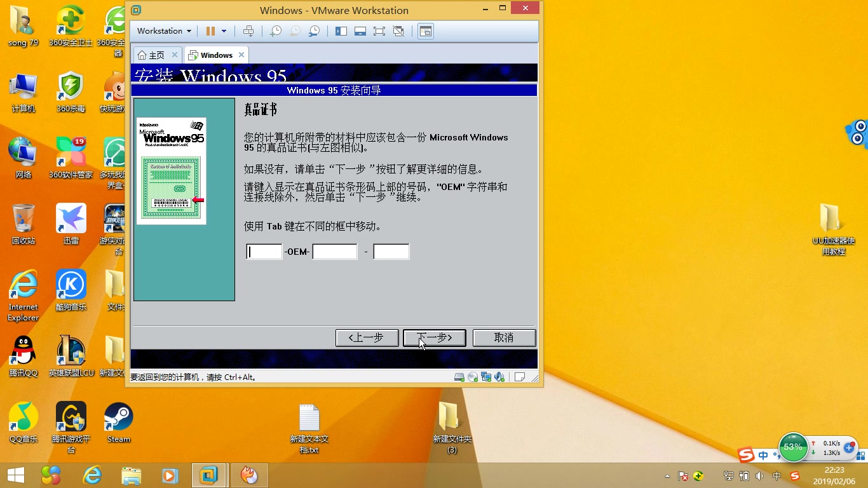Enter full screen mode for the VM
Image resolution: width=868 pixels, height=488 pixels.
(379, 30)
